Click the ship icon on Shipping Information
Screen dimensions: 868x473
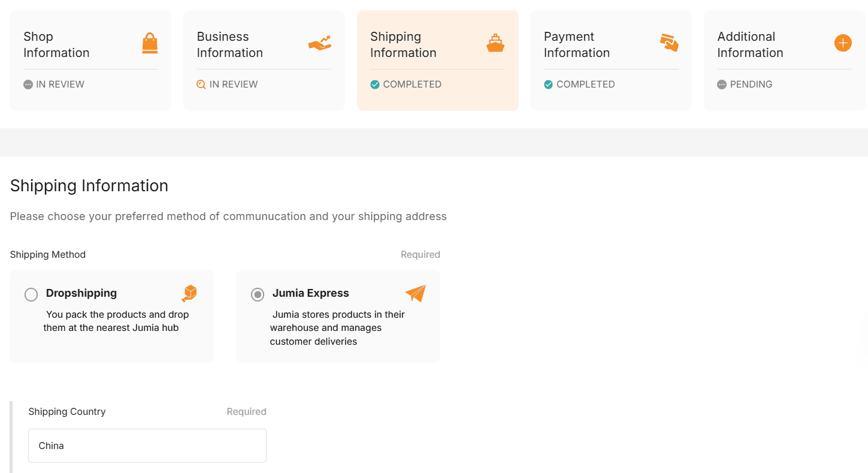[x=495, y=44]
